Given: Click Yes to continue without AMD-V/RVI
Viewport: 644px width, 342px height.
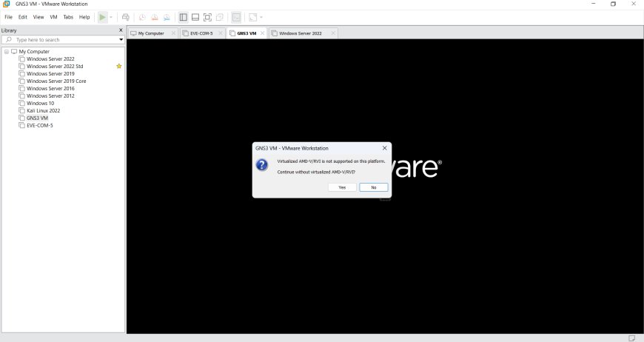Looking at the screenshot, I should [x=342, y=187].
